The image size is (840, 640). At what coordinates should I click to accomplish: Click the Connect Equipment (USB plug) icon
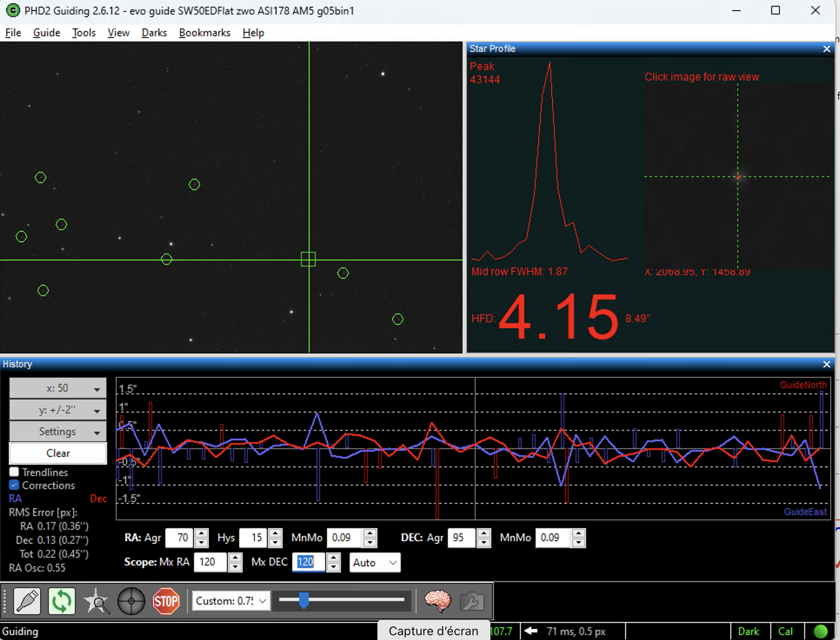point(27,601)
